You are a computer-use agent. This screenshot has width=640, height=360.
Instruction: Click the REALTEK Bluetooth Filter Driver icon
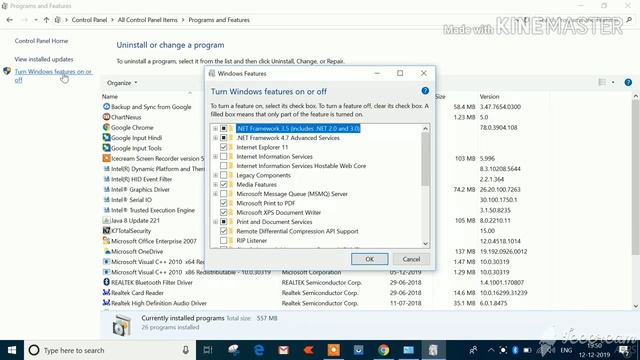[x=107, y=282]
